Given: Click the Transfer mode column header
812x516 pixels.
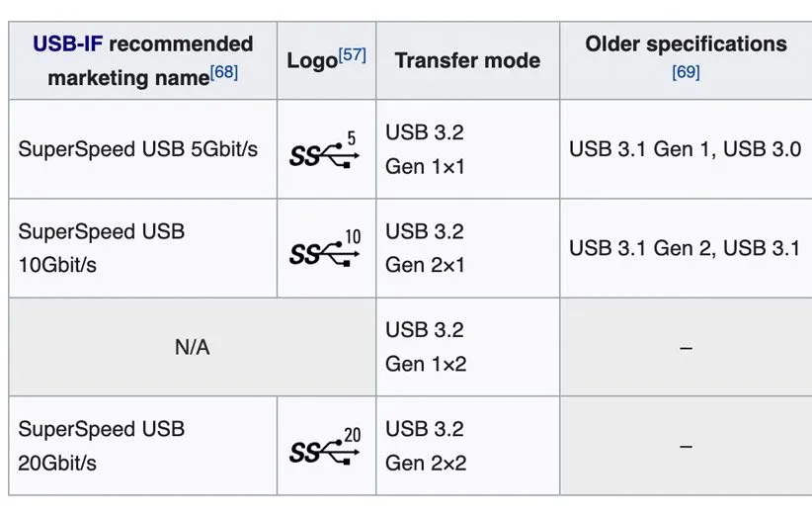Looking at the screenshot, I should (x=467, y=60).
